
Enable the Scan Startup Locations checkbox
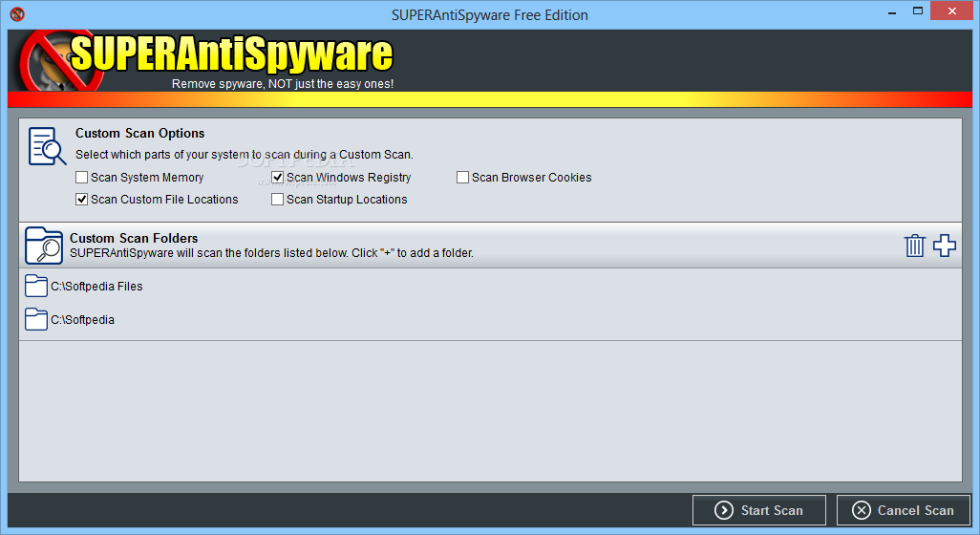pyautogui.click(x=278, y=200)
